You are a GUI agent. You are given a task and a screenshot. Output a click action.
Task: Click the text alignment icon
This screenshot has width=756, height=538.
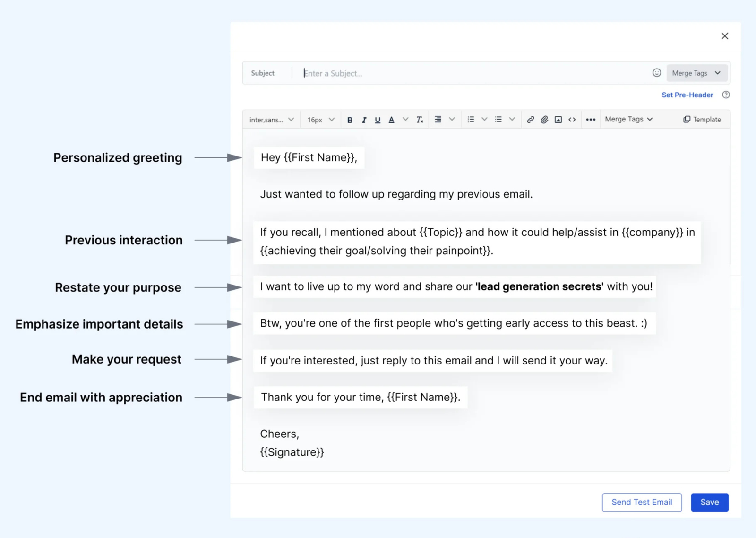click(438, 120)
